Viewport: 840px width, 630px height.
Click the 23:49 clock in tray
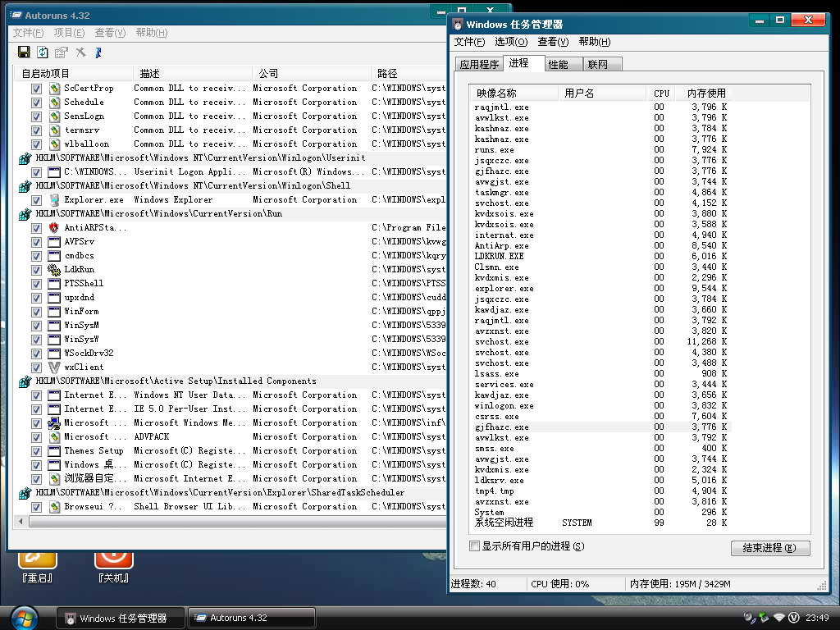(x=817, y=618)
